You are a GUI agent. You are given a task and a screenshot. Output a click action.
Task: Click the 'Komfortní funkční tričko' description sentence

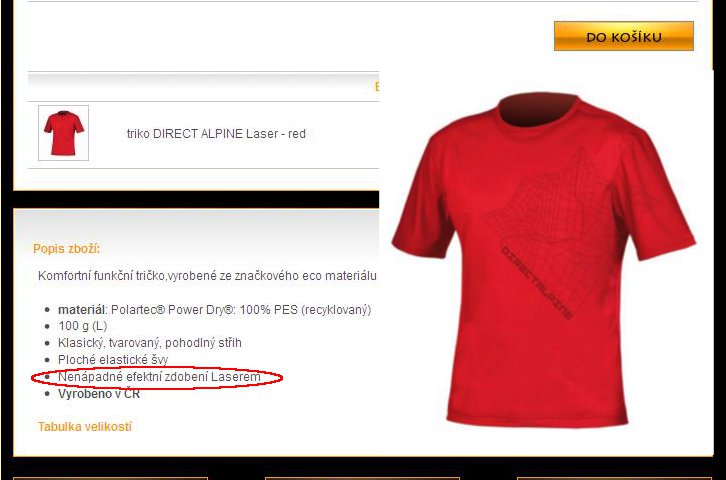pyautogui.click(x=207, y=276)
